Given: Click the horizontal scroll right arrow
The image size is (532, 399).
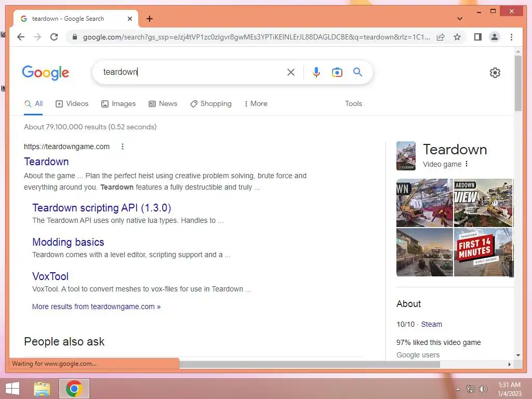Looking at the screenshot, I should (509, 364).
